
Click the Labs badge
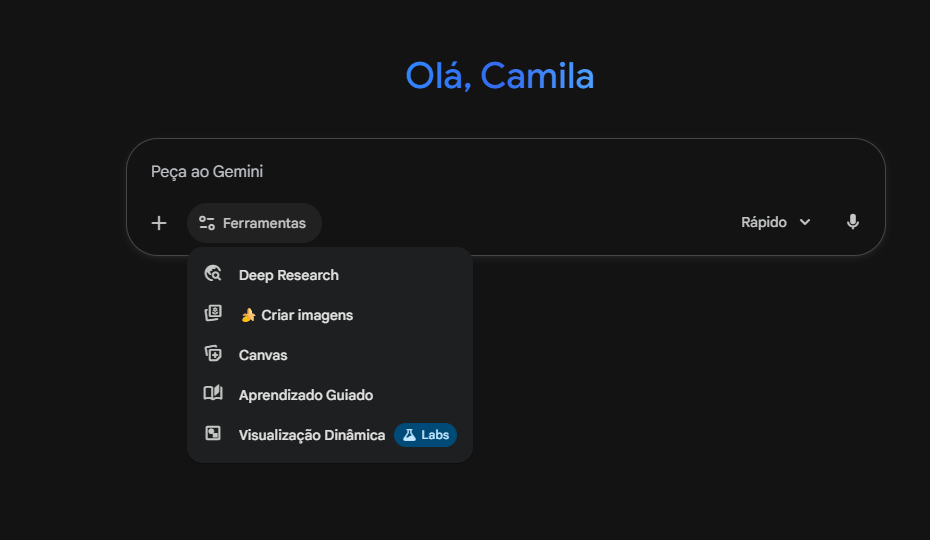click(x=426, y=435)
